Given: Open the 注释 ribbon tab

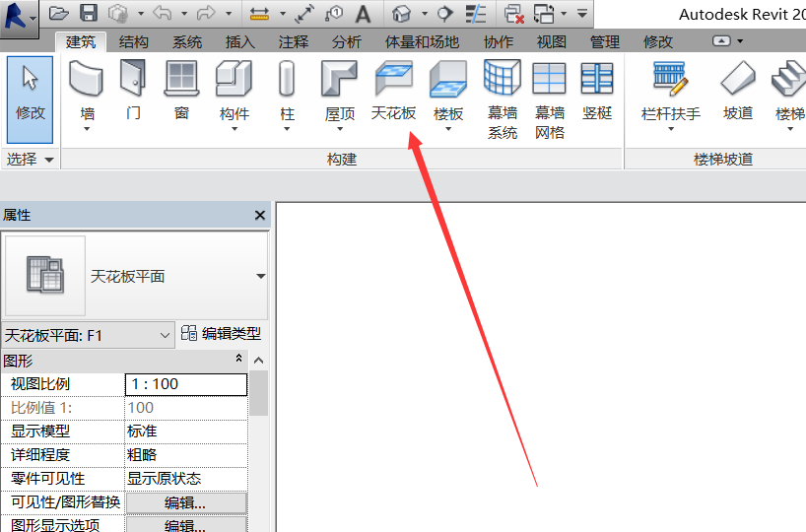Looking at the screenshot, I should coord(293,42).
